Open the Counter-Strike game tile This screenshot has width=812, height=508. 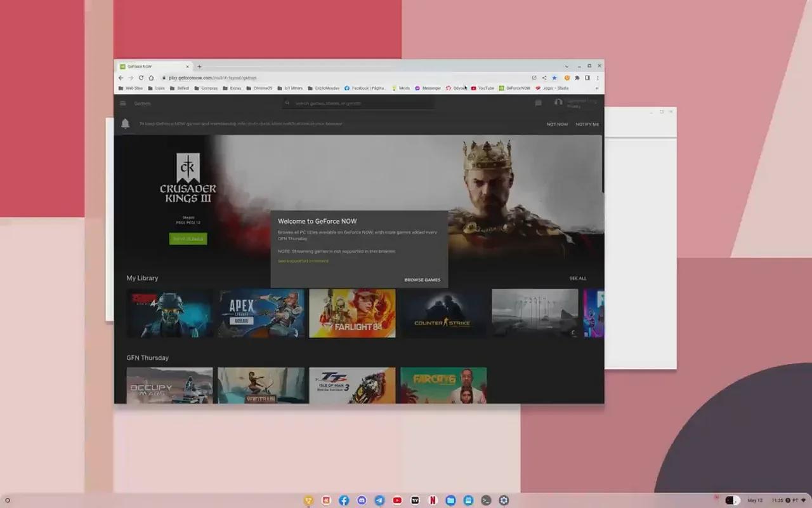pyautogui.click(x=443, y=313)
